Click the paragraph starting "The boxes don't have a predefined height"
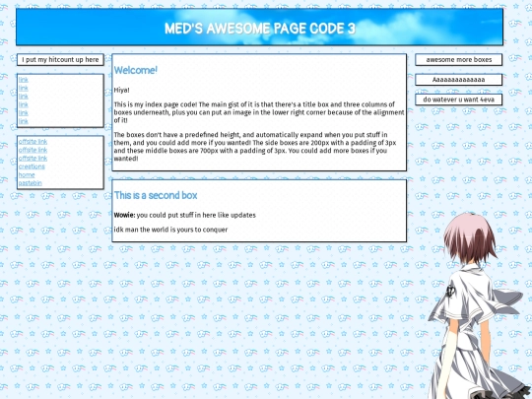The width and height of the screenshot is (532, 399). 255,147
